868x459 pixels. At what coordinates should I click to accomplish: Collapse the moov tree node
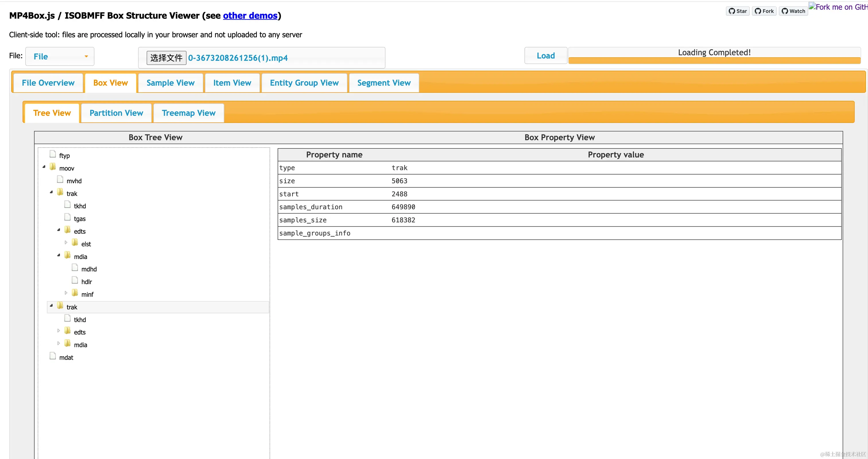pyautogui.click(x=44, y=167)
